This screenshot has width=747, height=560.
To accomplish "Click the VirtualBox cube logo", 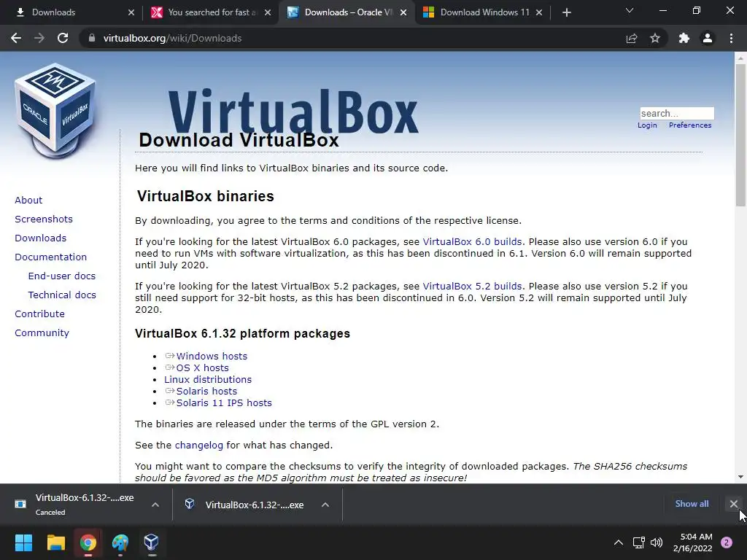I will pos(55,111).
